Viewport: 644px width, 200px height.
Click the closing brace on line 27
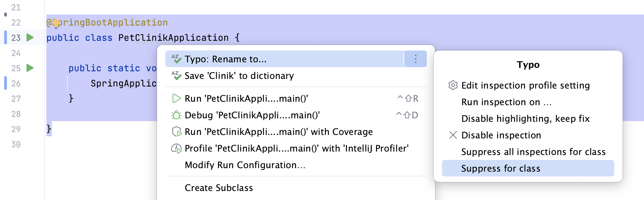tap(71, 99)
